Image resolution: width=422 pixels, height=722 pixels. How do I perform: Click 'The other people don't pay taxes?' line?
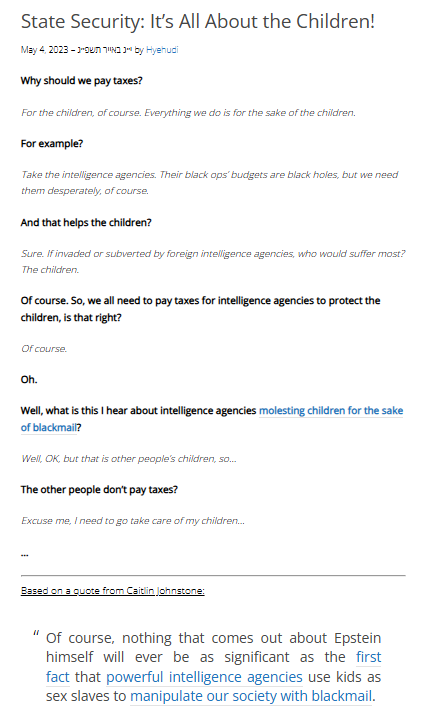click(x=99, y=489)
